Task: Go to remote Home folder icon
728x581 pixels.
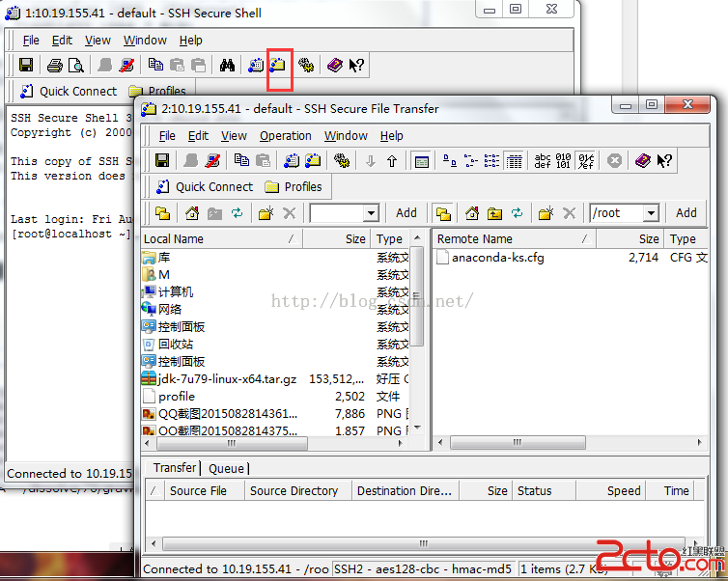Action: [x=472, y=213]
